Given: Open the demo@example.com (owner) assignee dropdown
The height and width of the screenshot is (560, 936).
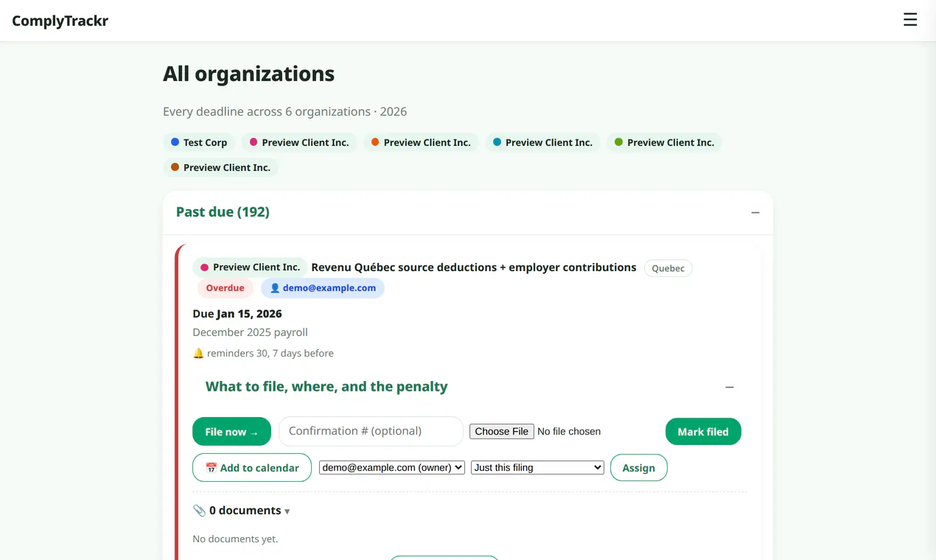Looking at the screenshot, I should tap(392, 467).
